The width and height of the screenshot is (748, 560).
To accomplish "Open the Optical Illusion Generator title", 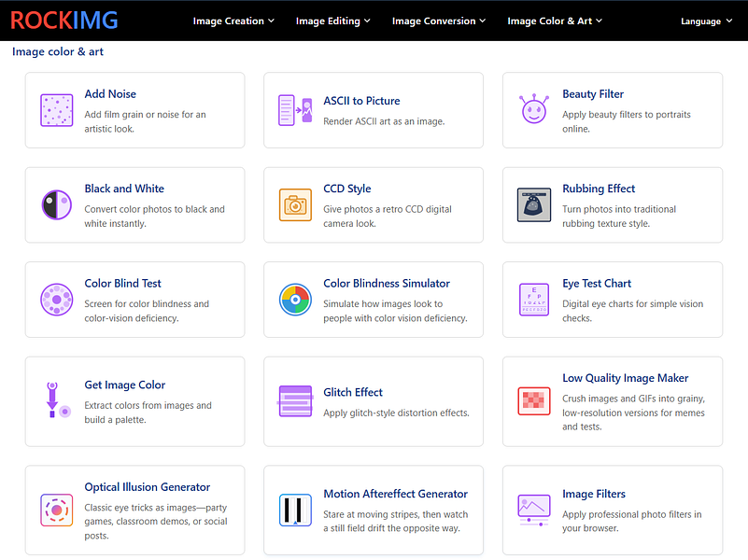I will [x=148, y=487].
